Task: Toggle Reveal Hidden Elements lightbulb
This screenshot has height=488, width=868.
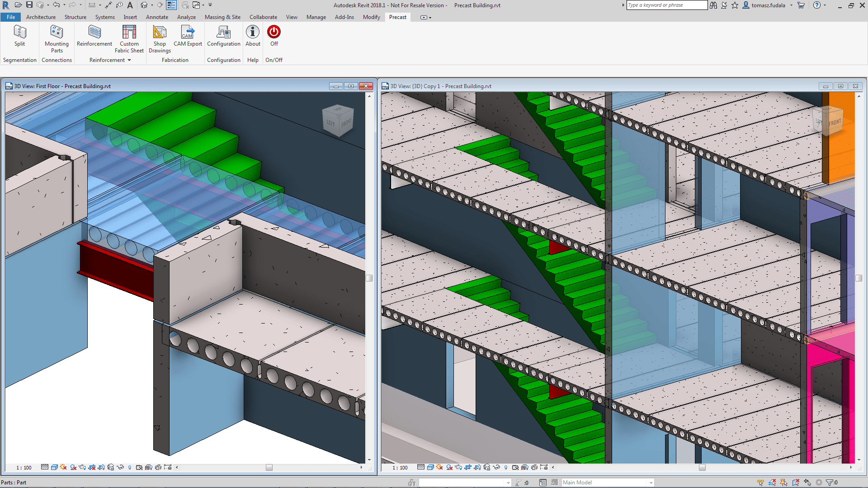Action: (x=130, y=467)
